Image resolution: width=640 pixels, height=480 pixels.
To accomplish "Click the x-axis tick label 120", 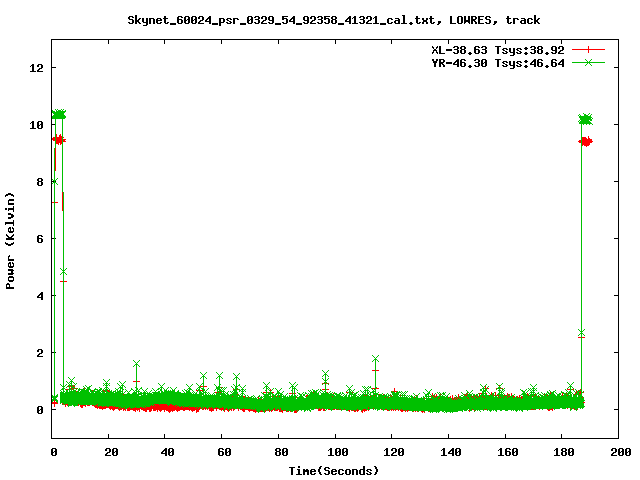I will (x=394, y=452).
